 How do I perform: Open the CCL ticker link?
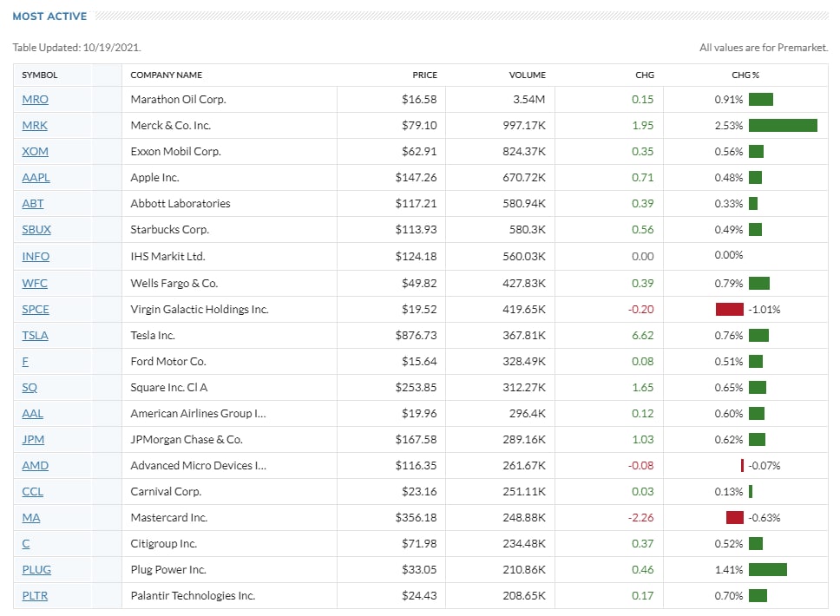[x=33, y=492]
